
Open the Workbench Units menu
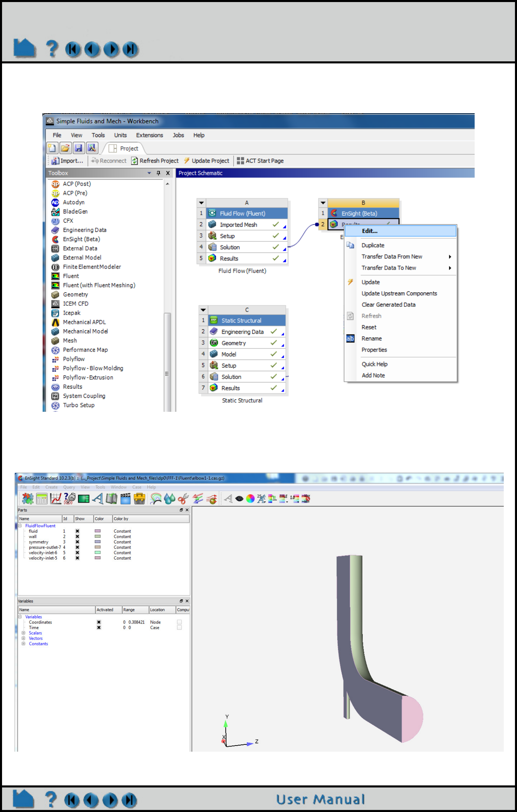120,135
